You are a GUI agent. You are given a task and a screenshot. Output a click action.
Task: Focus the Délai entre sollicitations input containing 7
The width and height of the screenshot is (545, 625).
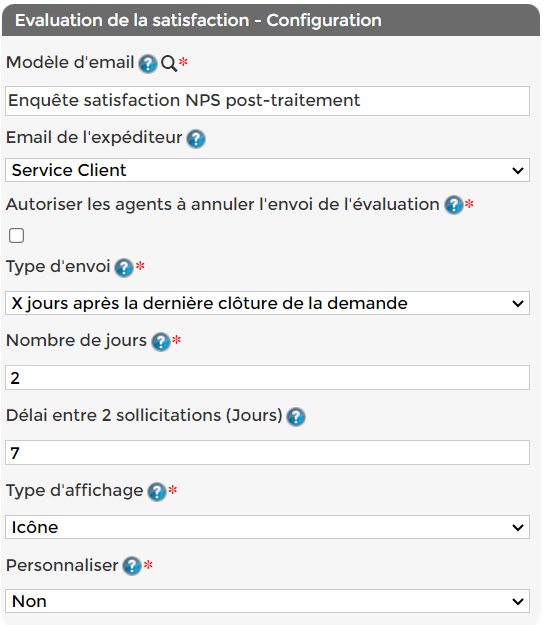click(267, 452)
